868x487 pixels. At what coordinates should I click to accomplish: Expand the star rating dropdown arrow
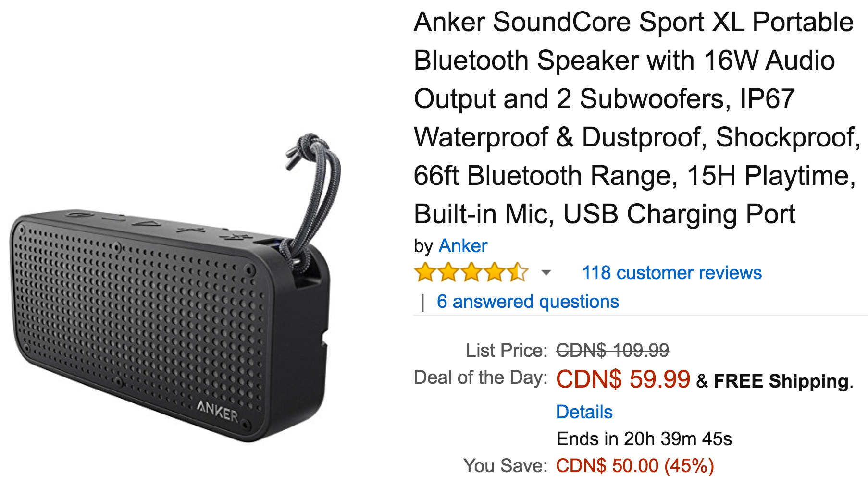[x=546, y=273]
